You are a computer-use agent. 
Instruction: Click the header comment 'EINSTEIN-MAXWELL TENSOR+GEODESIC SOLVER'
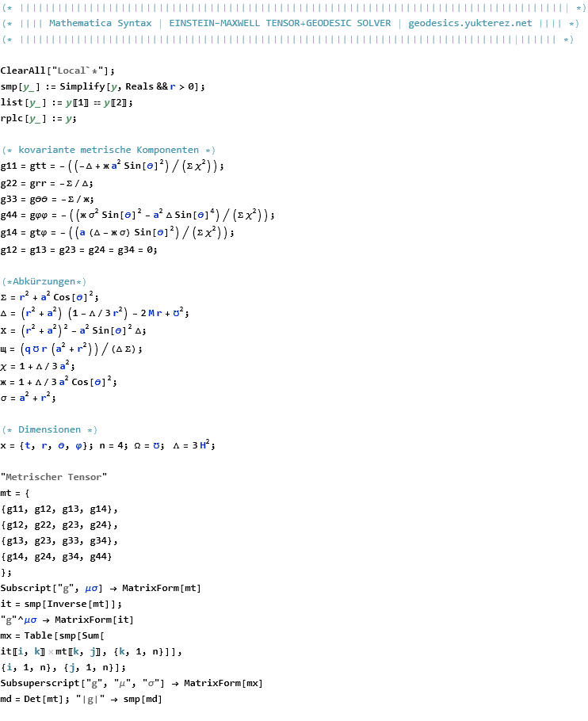(x=280, y=23)
